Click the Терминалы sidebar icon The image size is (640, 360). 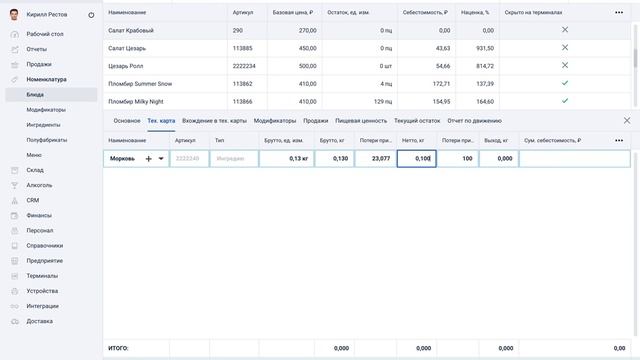[15, 276]
